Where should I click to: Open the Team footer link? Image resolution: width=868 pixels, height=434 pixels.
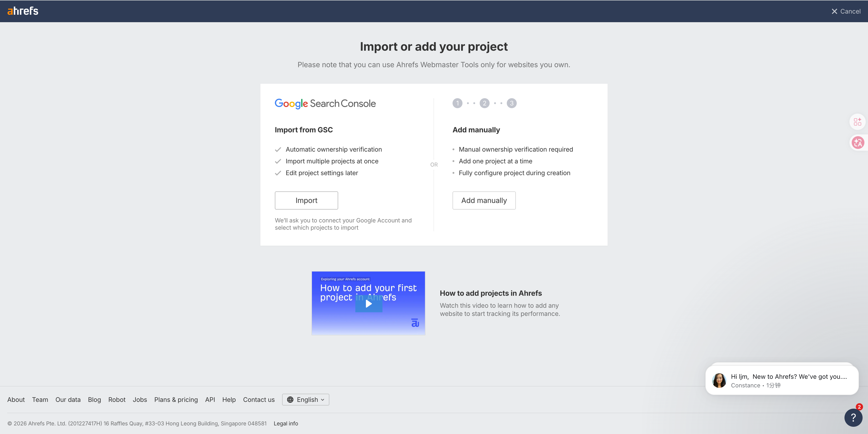pyautogui.click(x=40, y=400)
